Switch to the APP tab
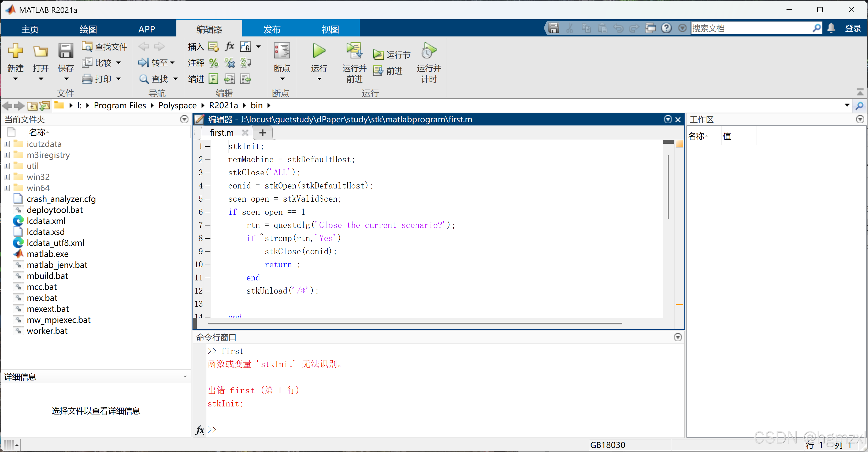This screenshot has height=452, width=868. pos(147,29)
